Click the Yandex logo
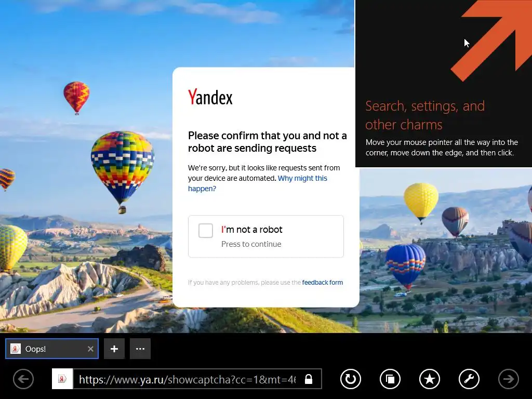 tap(210, 97)
